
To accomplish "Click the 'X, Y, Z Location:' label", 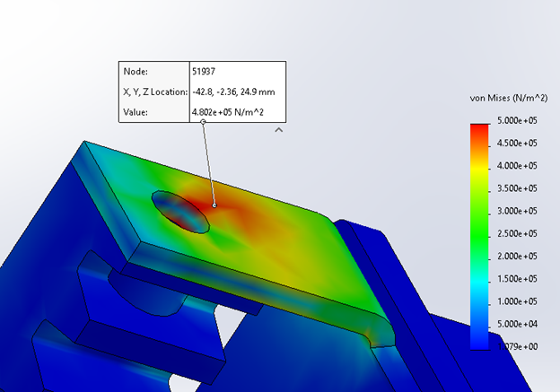I will 154,91.
